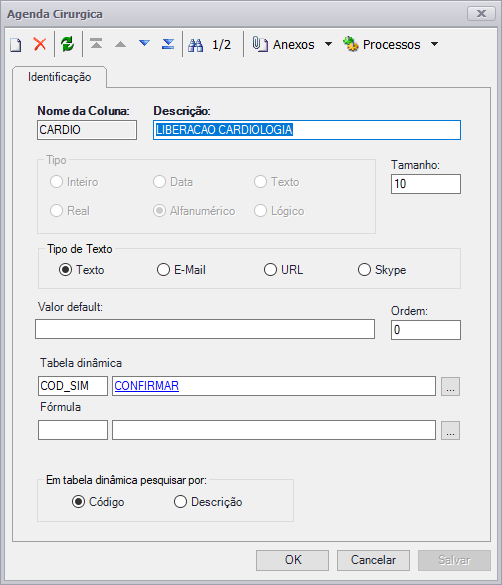The height and width of the screenshot is (585, 502).
Task: Click the Fórmula browse ellipsis button
Action: 450,431
